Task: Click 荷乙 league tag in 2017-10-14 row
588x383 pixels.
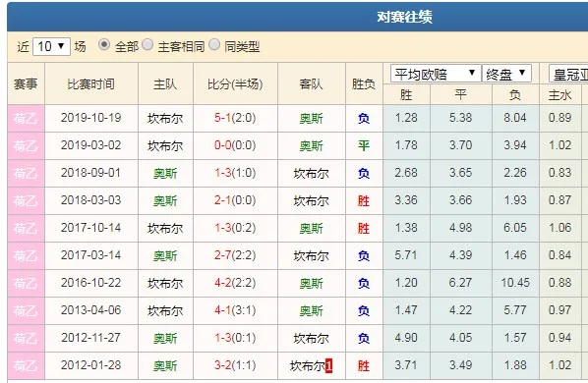Action: tap(26, 228)
